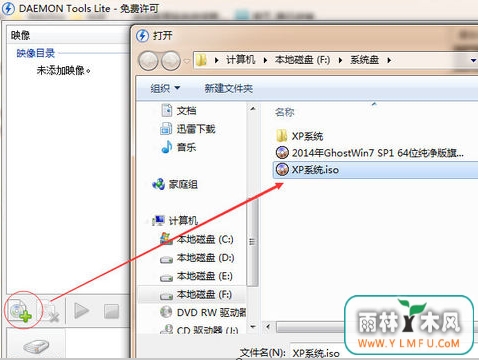Select 家庭组 in navigation pane
Viewport: 479px width, 360px height.
point(175,184)
